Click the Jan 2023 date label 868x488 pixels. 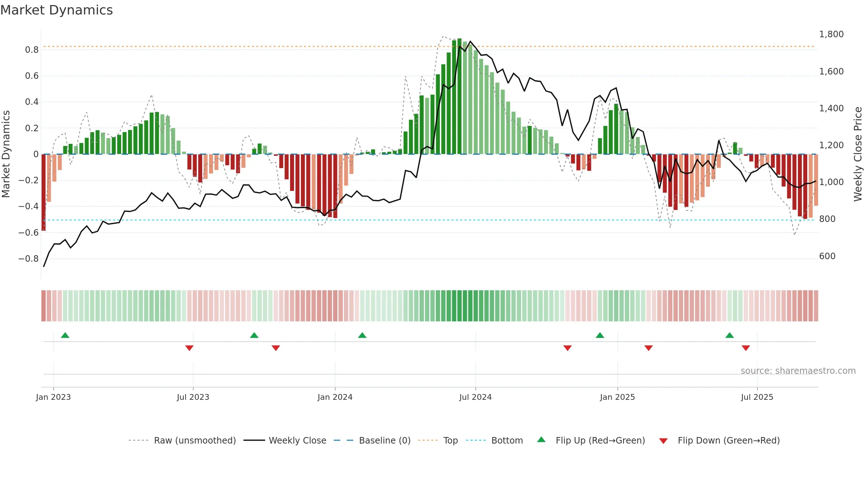[x=54, y=397]
